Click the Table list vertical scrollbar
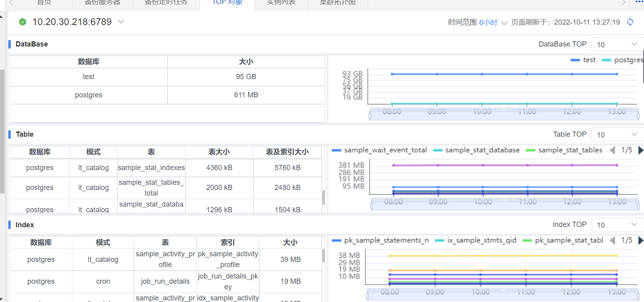Image resolution: width=644 pixels, height=302 pixels. click(x=324, y=197)
